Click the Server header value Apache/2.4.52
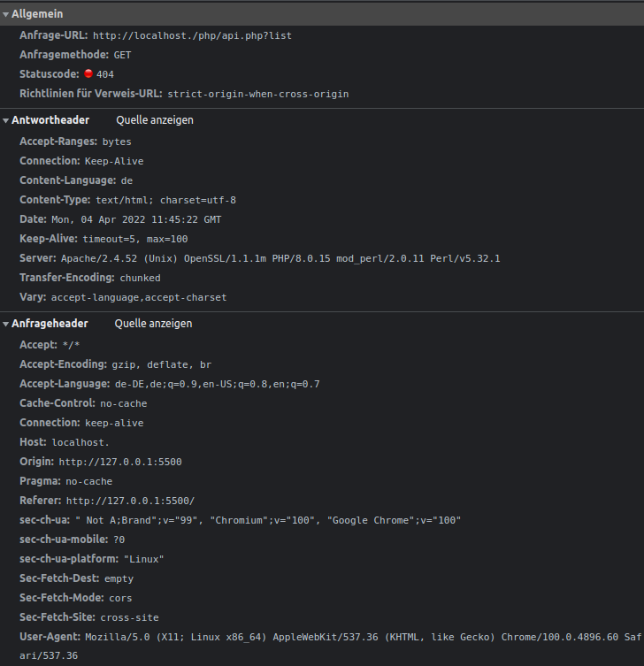This screenshot has width=644, height=666. pos(280,258)
